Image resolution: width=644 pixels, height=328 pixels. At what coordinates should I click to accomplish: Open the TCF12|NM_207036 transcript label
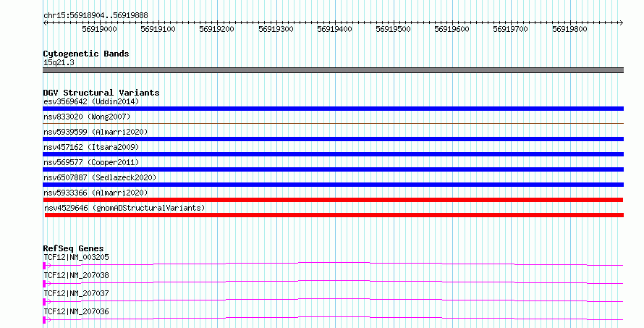(77, 311)
